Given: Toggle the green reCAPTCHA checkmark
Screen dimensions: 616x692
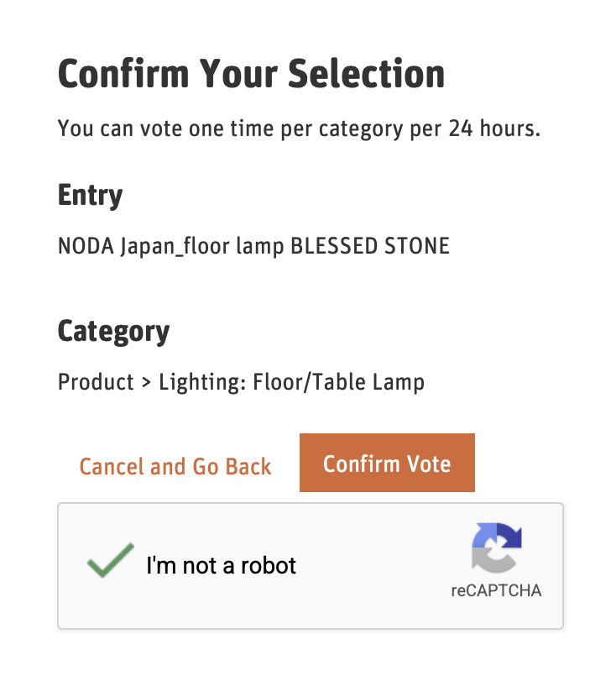Looking at the screenshot, I should tap(110, 561).
